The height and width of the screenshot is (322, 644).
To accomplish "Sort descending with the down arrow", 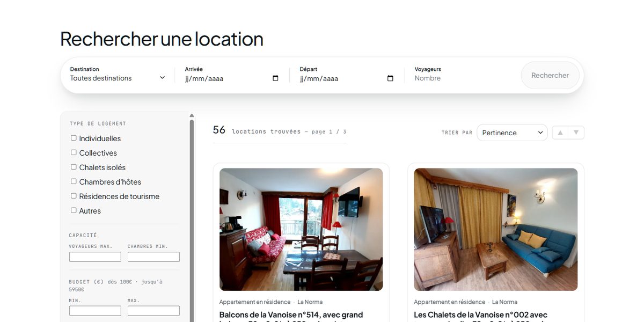I will point(576,133).
